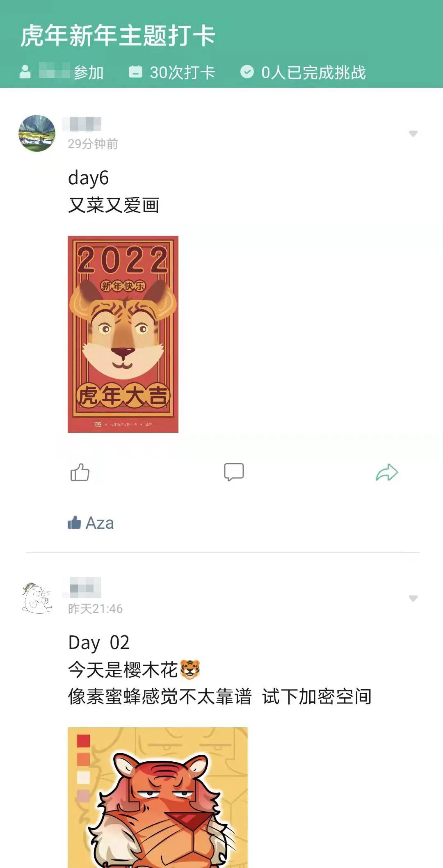View the 2022 虎年大吉 red poster image
This screenshot has height=868, width=443.
[123, 334]
